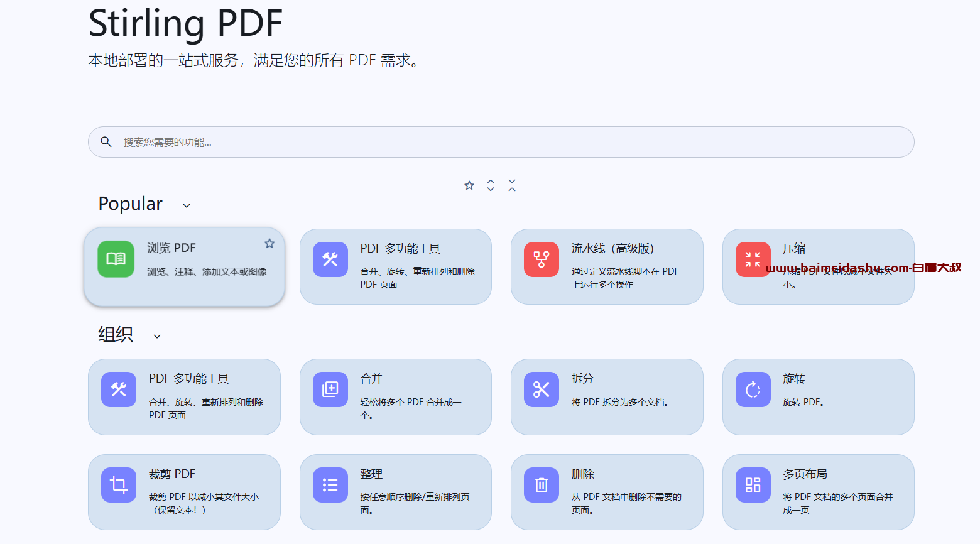980x544 pixels.
Task: Click the scissors icon for 拆分
Action: [x=542, y=389]
